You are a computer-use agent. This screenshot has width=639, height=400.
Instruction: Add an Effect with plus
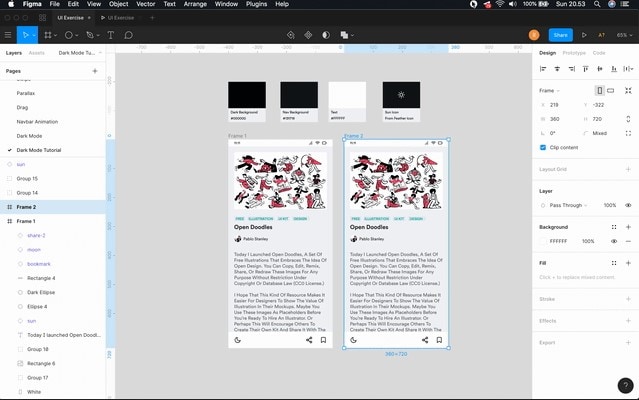(628, 321)
